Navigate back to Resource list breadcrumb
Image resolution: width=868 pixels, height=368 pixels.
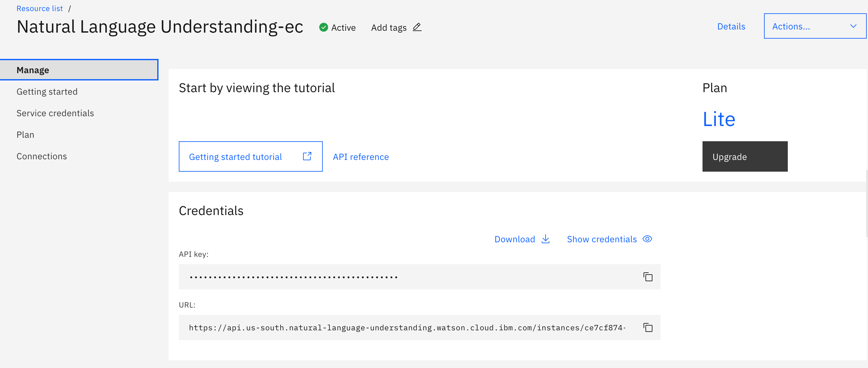40,9
